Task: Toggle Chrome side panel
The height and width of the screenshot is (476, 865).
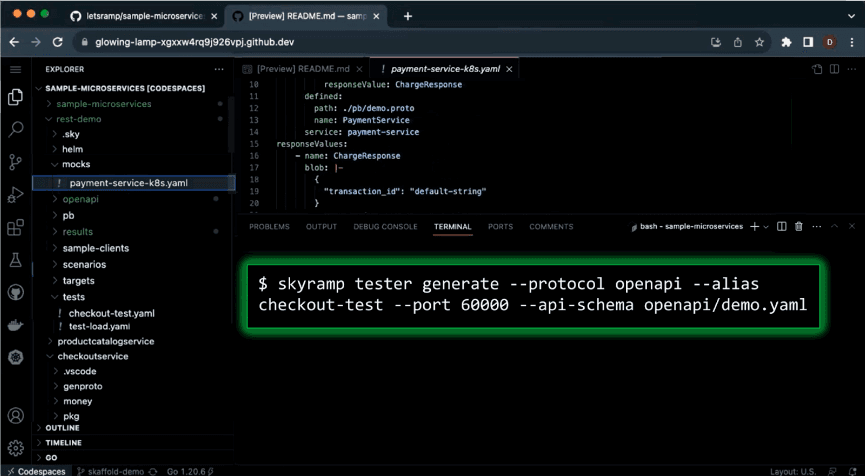Action: pos(808,42)
